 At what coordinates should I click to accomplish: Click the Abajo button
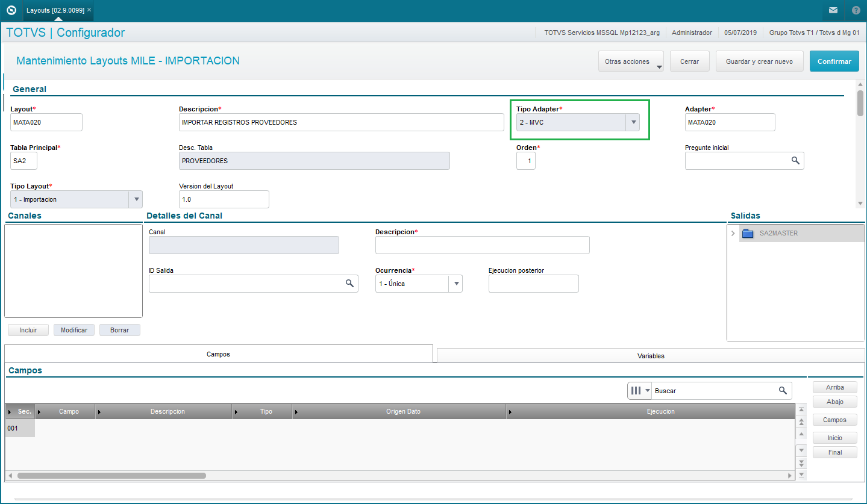pyautogui.click(x=835, y=402)
